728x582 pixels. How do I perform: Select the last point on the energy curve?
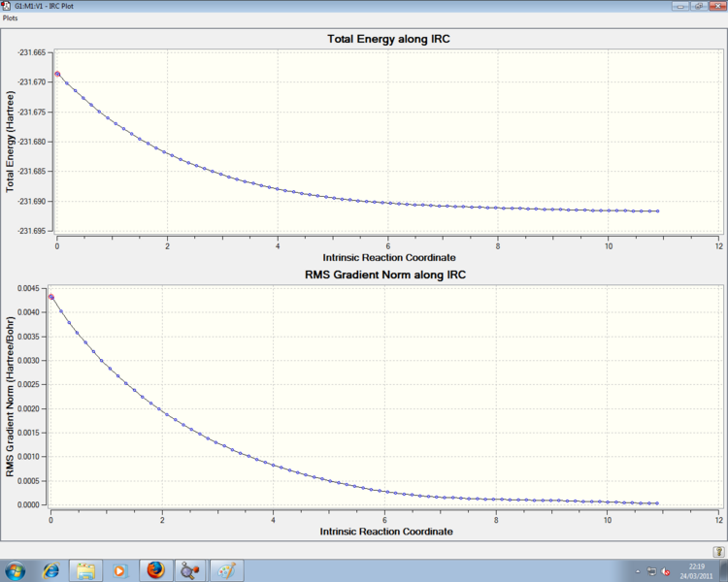click(657, 211)
